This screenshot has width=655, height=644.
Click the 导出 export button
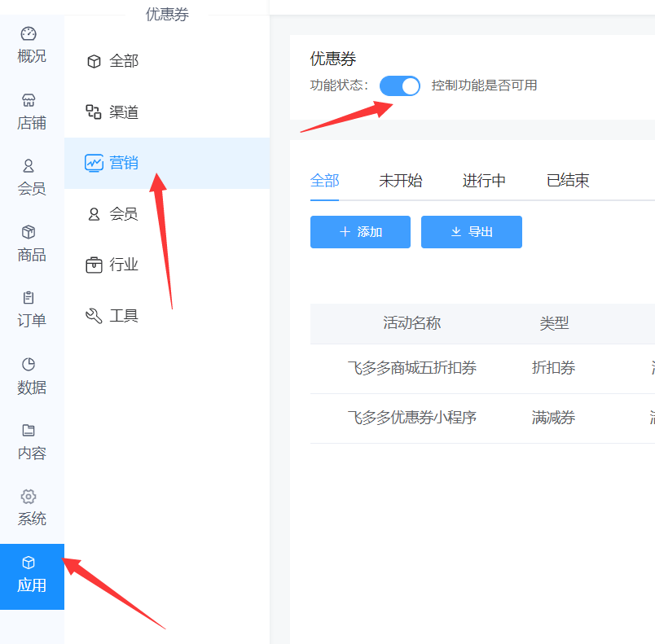[472, 232]
